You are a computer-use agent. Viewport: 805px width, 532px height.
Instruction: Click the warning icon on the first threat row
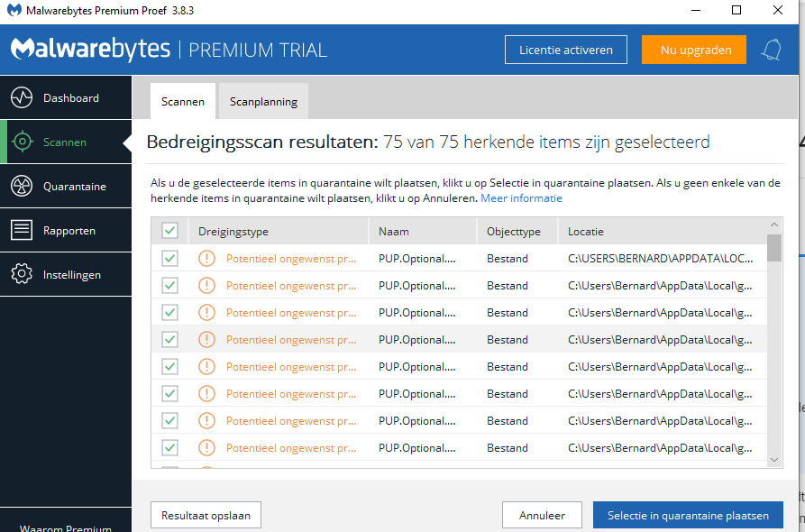[x=205, y=259]
